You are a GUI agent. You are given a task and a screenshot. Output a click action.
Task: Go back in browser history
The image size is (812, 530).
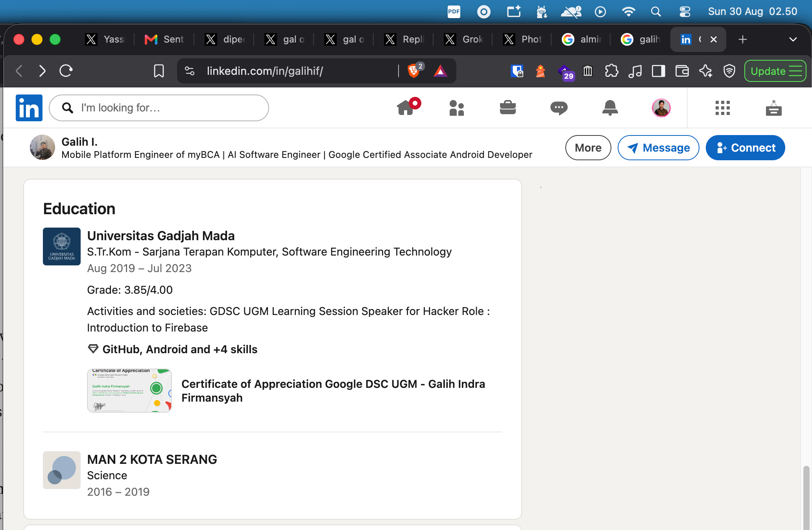19,71
